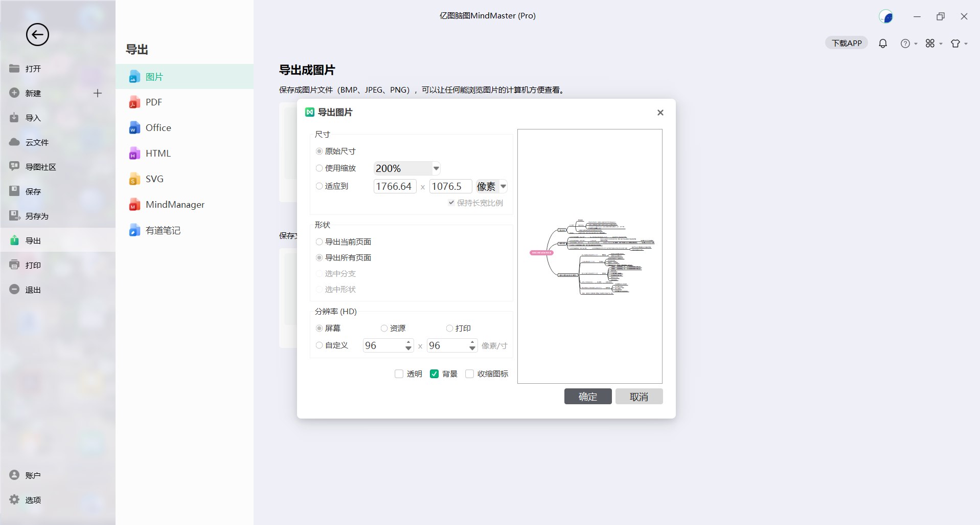
Task: Switch to MindManager export tab
Action: pyautogui.click(x=185, y=205)
